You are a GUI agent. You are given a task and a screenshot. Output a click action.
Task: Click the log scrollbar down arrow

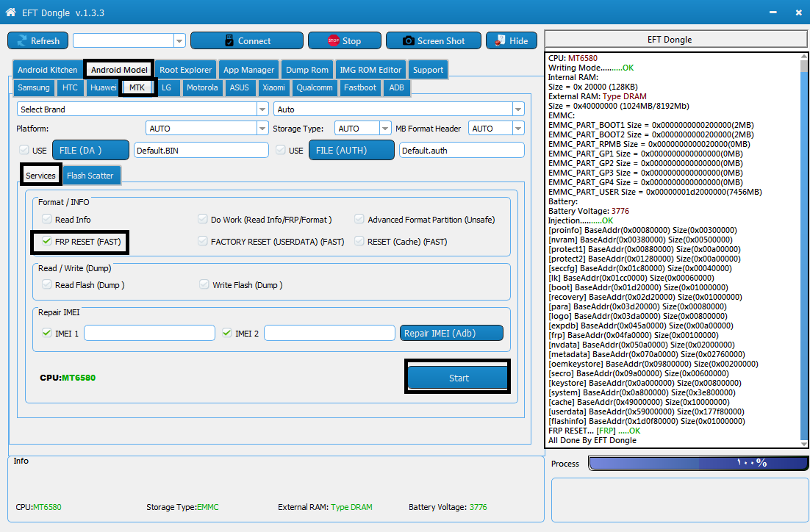tap(803, 444)
